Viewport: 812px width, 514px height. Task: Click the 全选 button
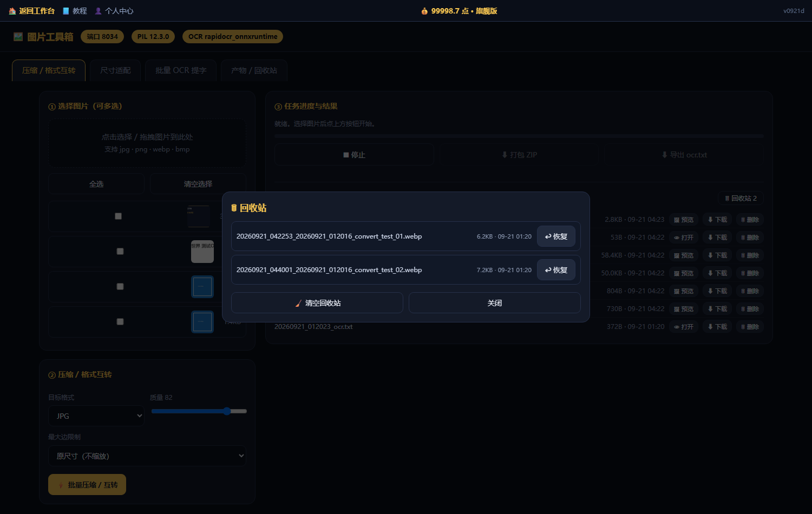click(x=96, y=184)
